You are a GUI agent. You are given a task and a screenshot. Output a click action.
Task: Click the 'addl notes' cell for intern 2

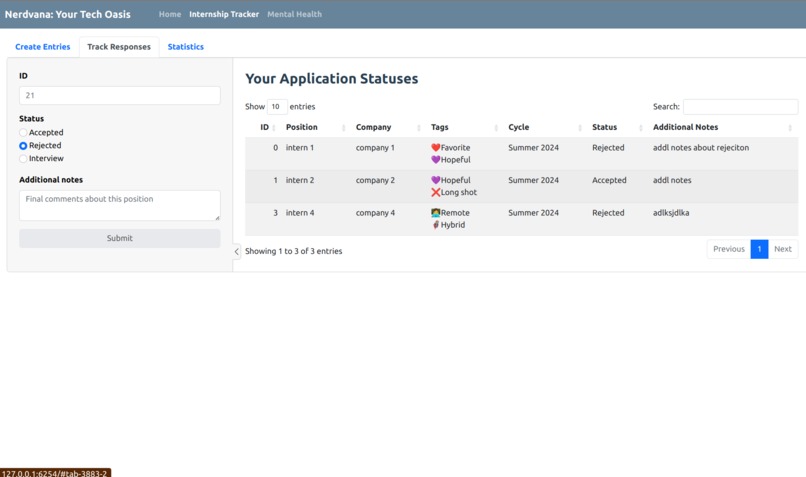(x=672, y=180)
